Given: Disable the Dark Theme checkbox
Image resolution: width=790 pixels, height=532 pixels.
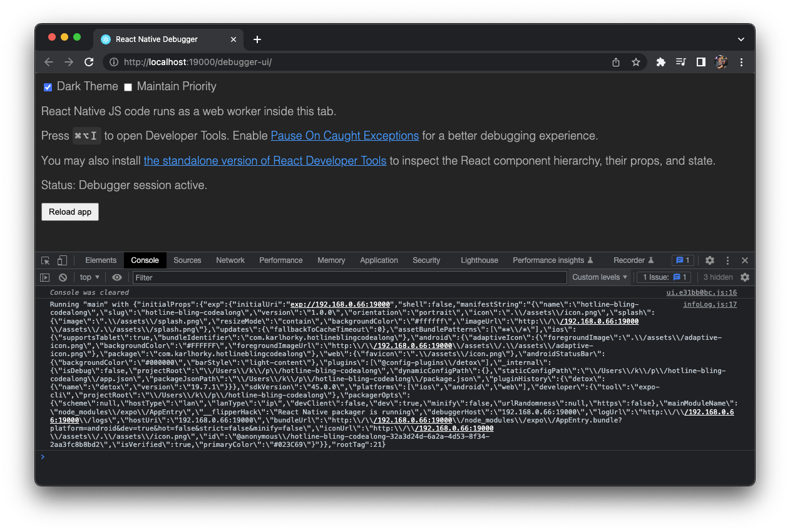Looking at the screenshot, I should (48, 87).
